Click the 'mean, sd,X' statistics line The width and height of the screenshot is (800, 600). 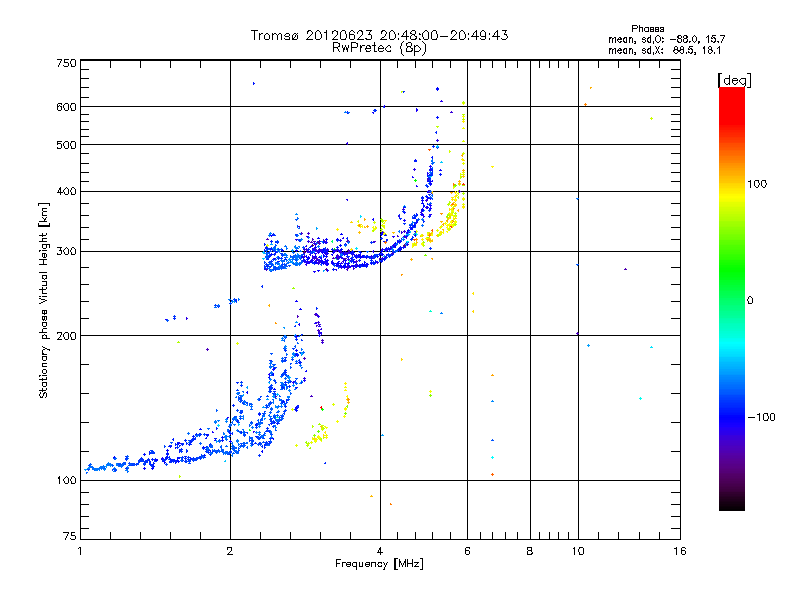click(x=664, y=50)
